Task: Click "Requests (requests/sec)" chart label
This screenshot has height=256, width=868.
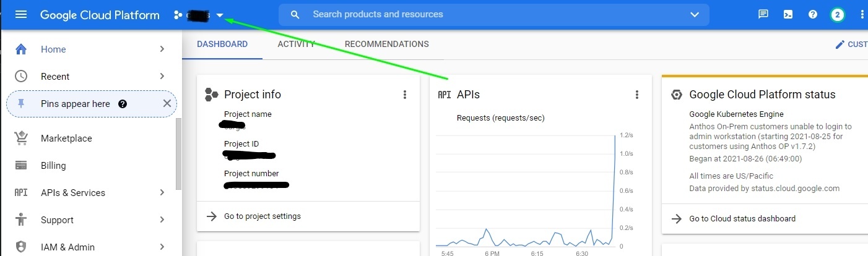Action: pyautogui.click(x=500, y=118)
